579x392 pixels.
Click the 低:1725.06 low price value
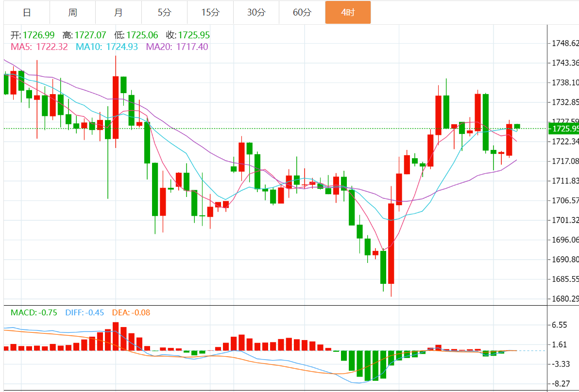[x=136, y=35]
